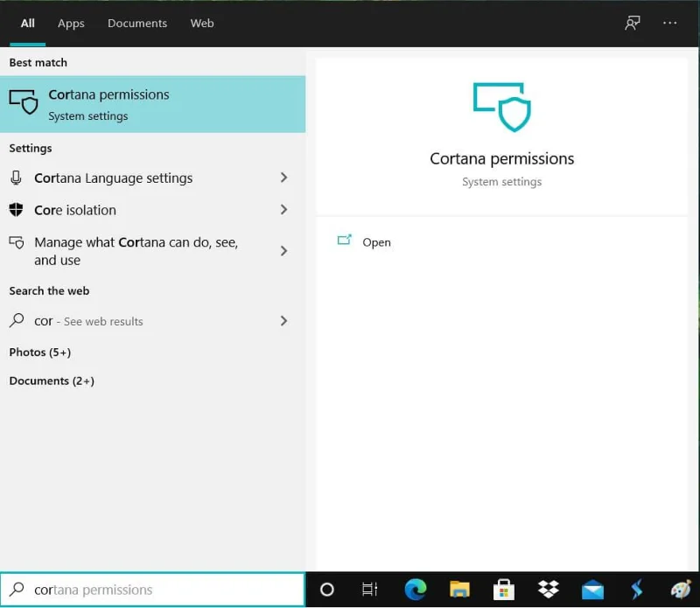
Task: Open Microsoft Edge from the taskbar
Action: [415, 590]
